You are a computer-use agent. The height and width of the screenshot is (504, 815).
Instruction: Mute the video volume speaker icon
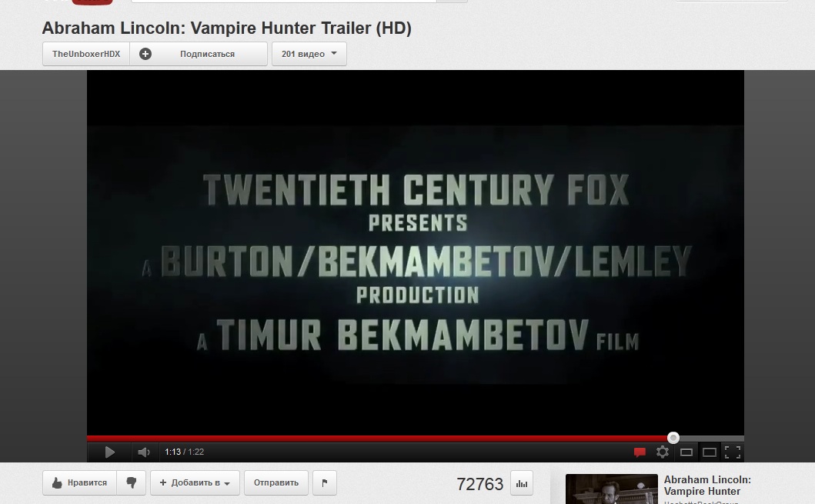point(144,452)
